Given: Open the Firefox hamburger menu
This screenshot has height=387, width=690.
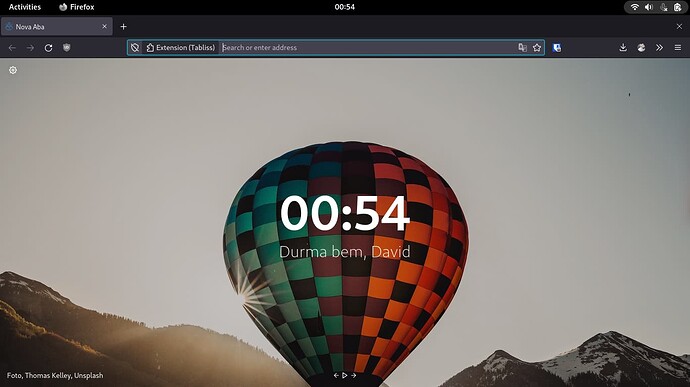Looking at the screenshot, I should point(678,48).
